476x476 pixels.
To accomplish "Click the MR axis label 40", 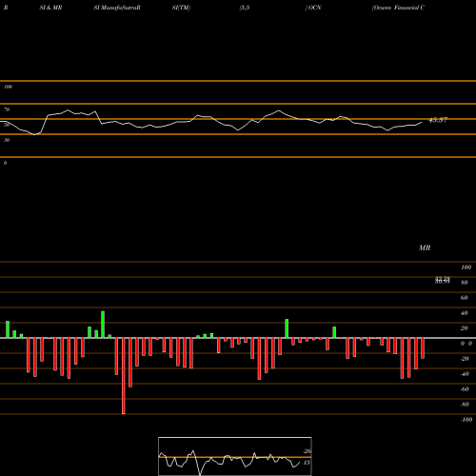I will pyautogui.click(x=464, y=313).
